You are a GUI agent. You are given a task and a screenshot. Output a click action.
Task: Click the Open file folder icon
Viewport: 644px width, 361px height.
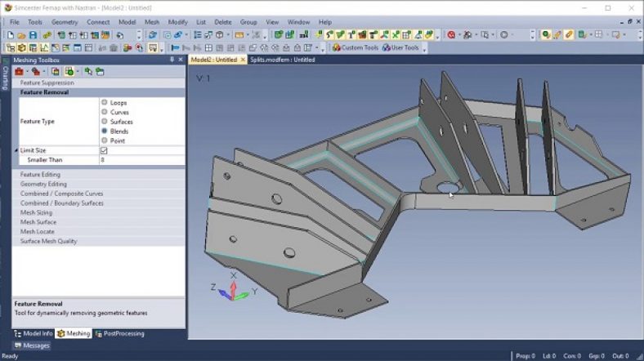click(x=21, y=35)
